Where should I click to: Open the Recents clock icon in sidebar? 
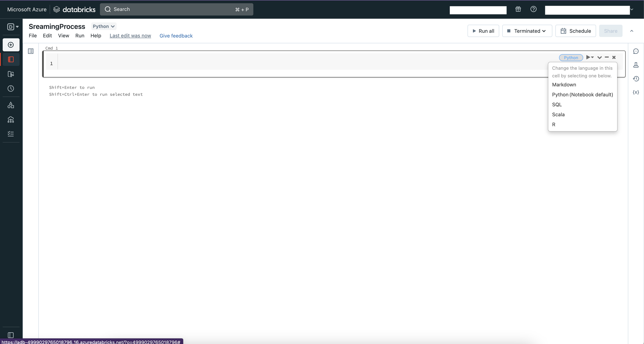pyautogui.click(x=11, y=88)
